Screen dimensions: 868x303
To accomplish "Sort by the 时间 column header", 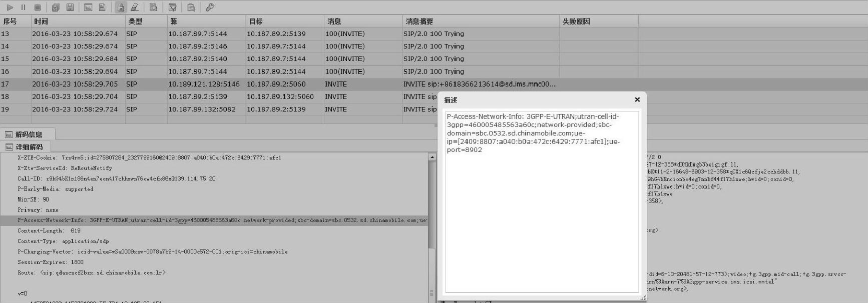I will point(78,21).
